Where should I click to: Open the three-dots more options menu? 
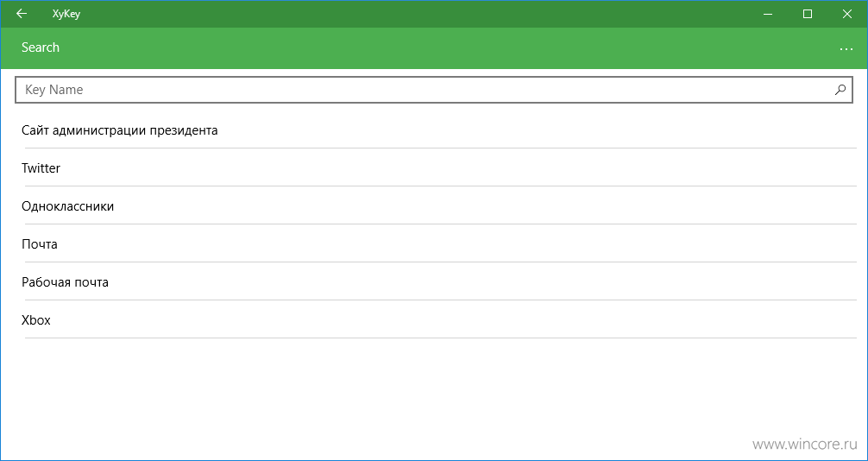coord(846,49)
